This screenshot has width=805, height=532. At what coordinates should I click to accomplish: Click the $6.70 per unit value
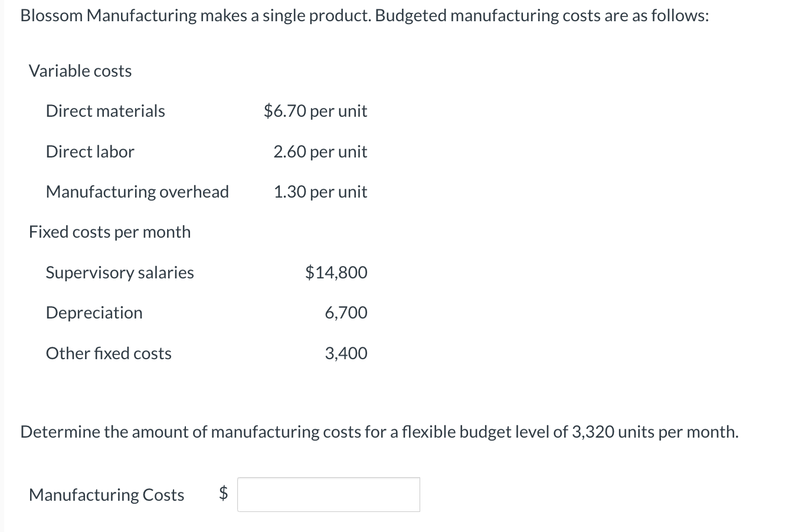coord(315,110)
